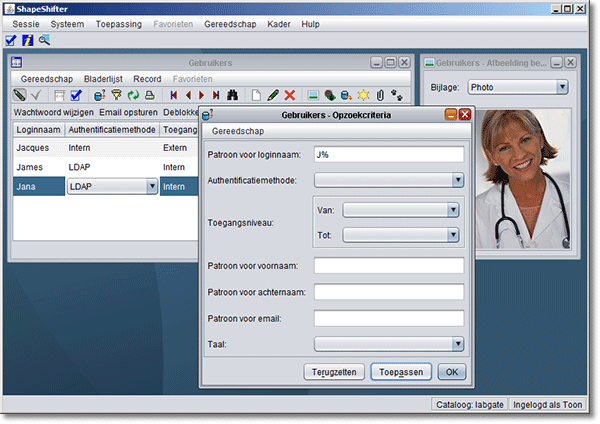Jump to first record
600x424 pixels.
pyautogui.click(x=174, y=95)
